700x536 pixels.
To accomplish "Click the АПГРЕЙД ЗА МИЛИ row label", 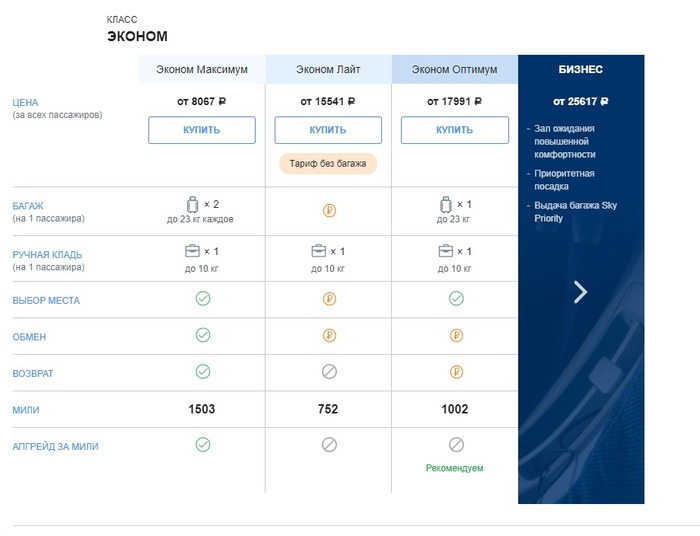I will pos(55,446).
